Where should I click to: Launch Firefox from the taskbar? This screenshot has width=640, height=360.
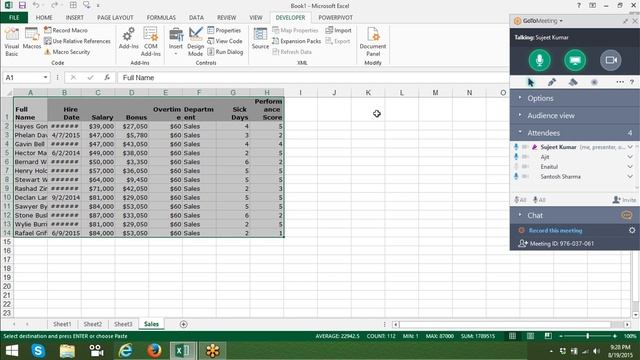[x=154, y=351]
